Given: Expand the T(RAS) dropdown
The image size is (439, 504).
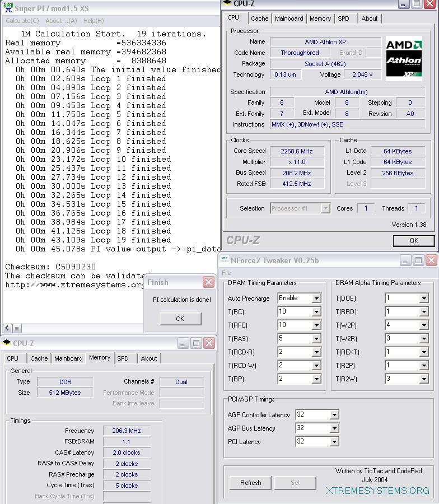Looking at the screenshot, I should click(316, 339).
